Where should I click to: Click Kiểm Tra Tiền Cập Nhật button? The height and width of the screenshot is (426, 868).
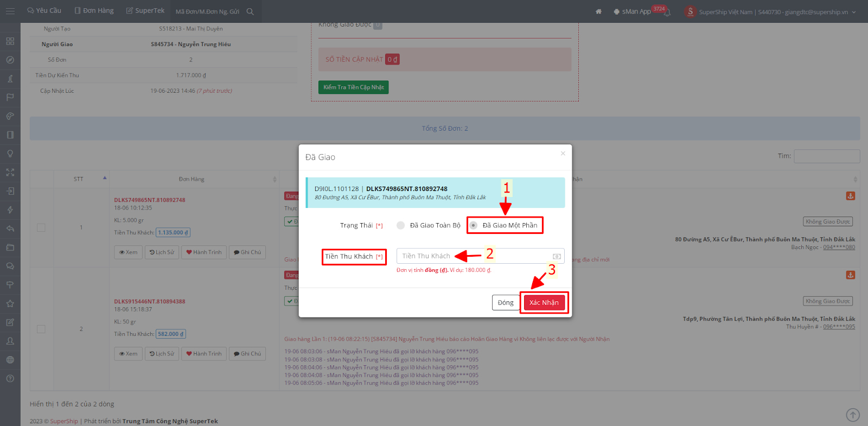(x=353, y=87)
